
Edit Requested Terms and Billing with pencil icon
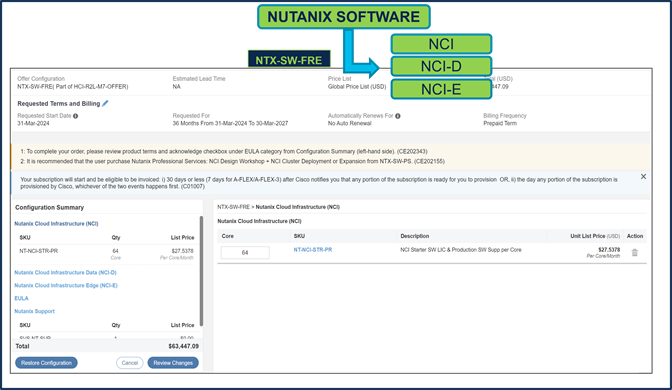click(105, 103)
